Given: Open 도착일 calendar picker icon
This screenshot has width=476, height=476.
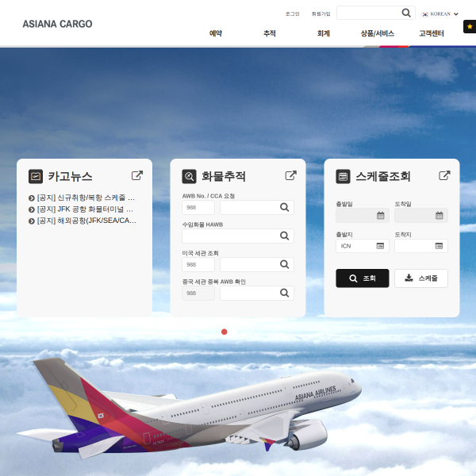Looking at the screenshot, I should [439, 216].
